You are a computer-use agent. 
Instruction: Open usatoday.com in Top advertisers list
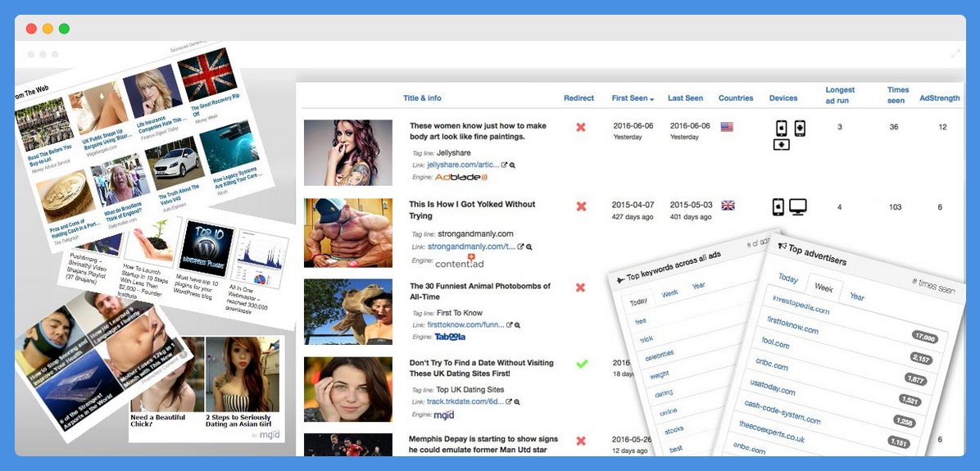[x=774, y=386]
